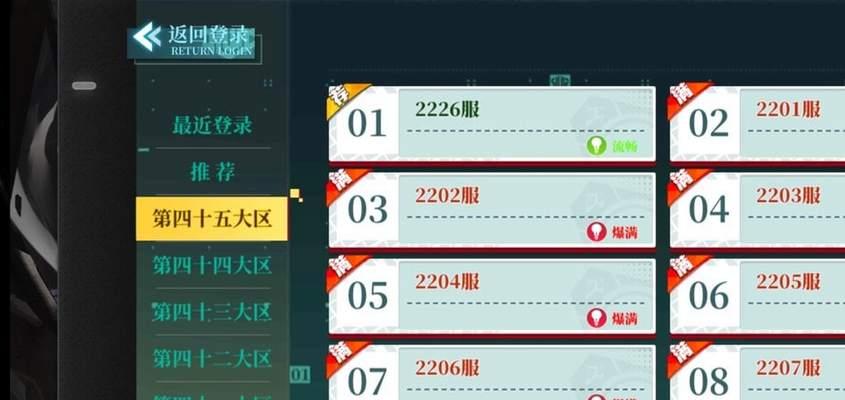Click the double-chevron back arrow icon

click(147, 37)
